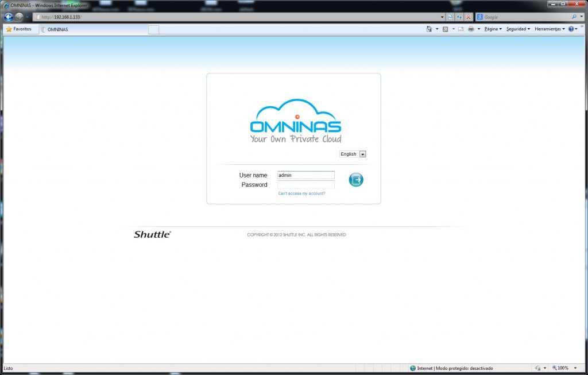The width and height of the screenshot is (588, 375).
Task: Expand the printer options dropdown arrow
Action: [479, 29]
